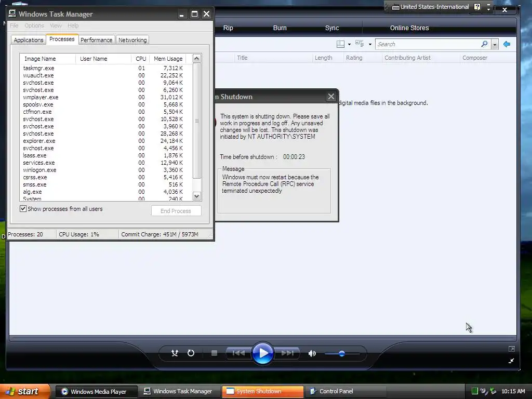Image resolution: width=532 pixels, height=399 pixels.
Task: Switch to Windows Task Manager taskbar button
Action: [x=179, y=392]
